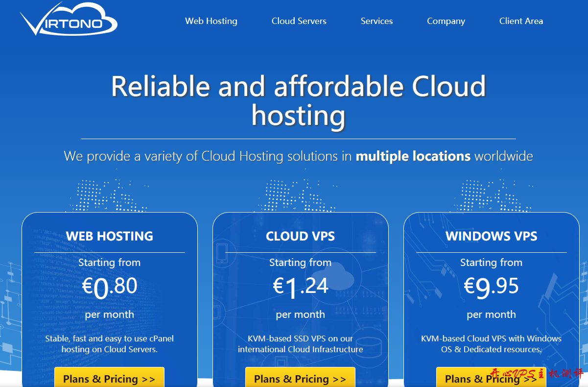Click the Windows OS & Dedicated resources description
588x387 pixels.
(492, 344)
